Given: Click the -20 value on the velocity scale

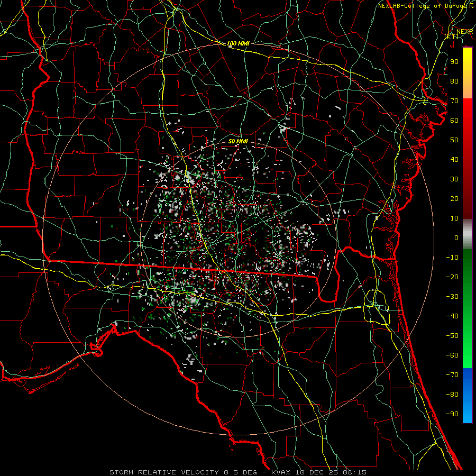Looking at the screenshot, I should click(x=452, y=277).
